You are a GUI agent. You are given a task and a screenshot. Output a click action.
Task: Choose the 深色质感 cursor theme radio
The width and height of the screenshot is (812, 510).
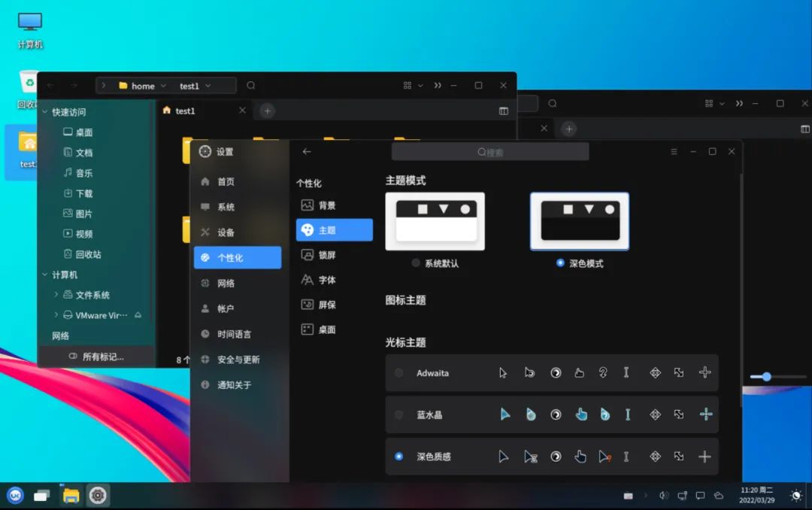click(398, 457)
